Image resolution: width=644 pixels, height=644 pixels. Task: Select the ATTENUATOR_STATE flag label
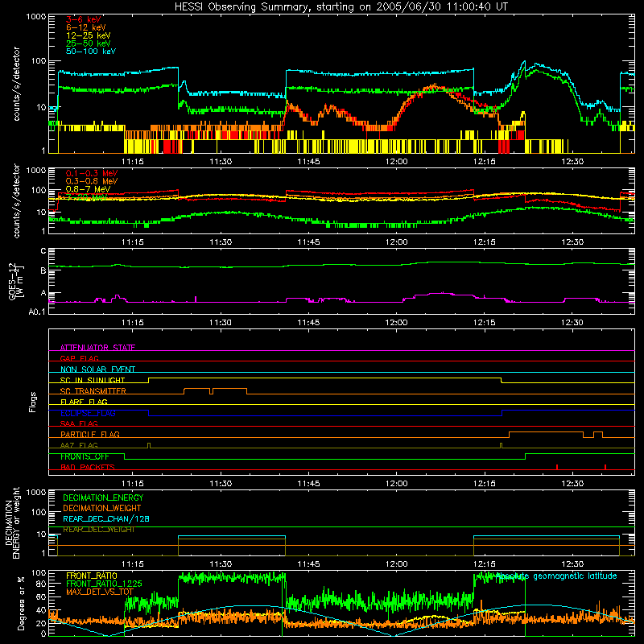pos(97,348)
